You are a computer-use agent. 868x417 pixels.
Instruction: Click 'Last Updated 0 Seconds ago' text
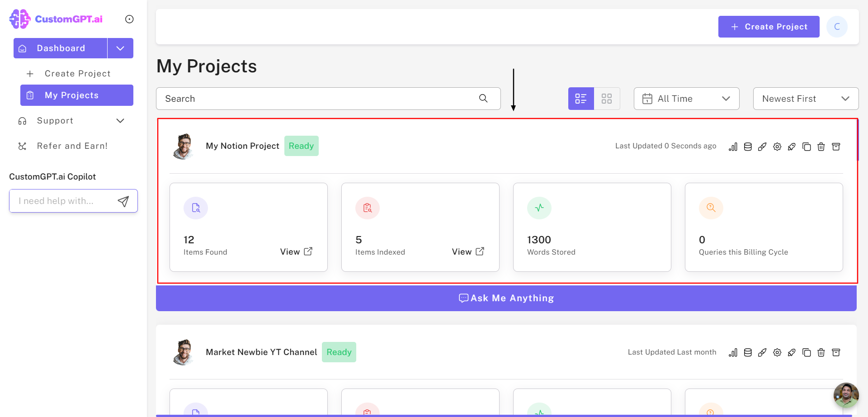click(x=665, y=146)
